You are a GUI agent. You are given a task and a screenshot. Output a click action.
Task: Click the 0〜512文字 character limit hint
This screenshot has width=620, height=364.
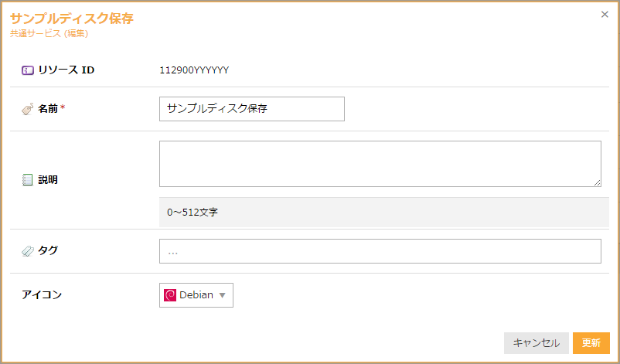pyautogui.click(x=192, y=212)
